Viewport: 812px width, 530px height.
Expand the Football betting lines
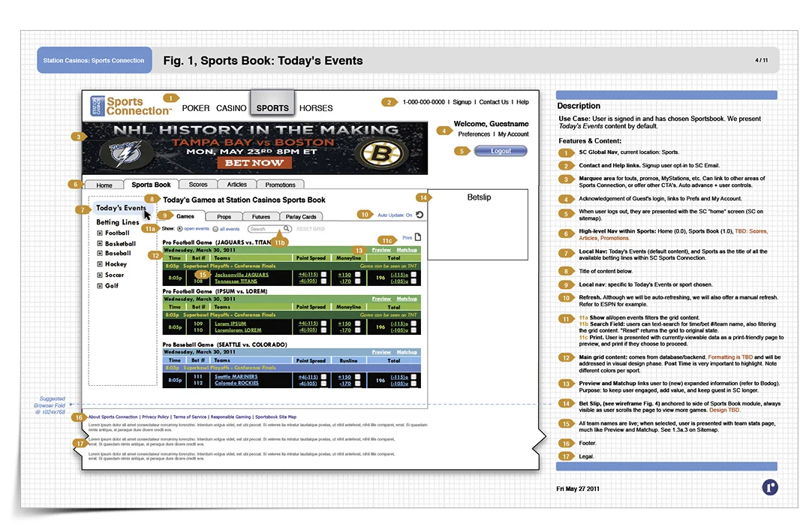(x=99, y=233)
